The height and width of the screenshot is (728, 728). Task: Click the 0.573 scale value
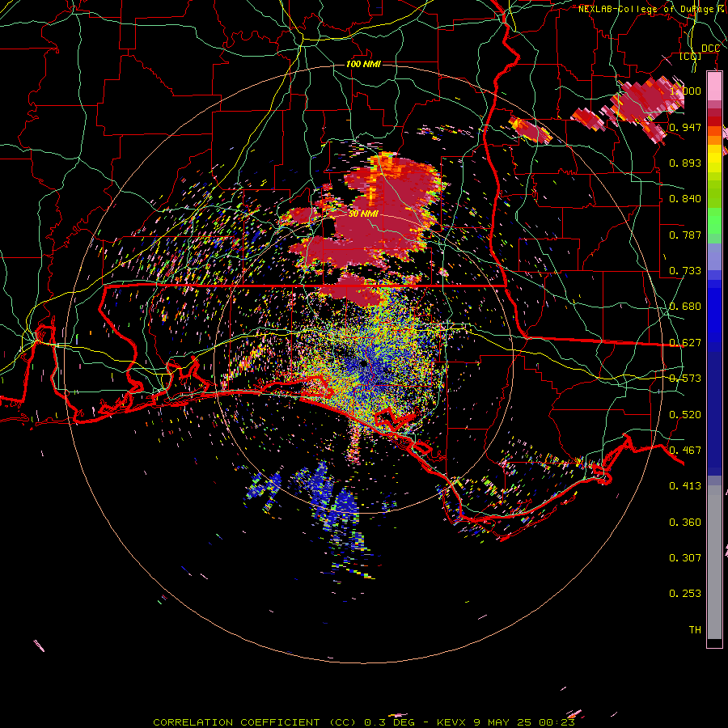[685, 379]
